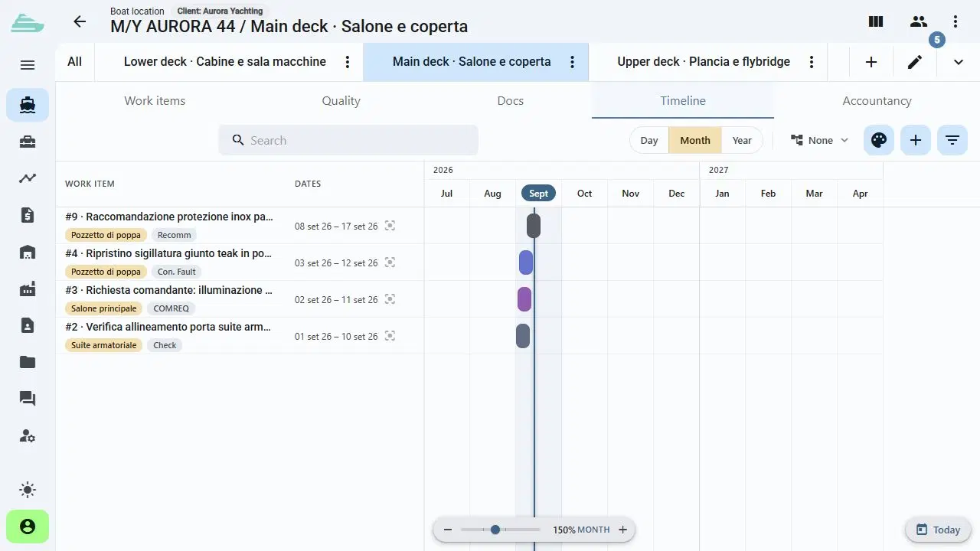Open work item #4 Ripristino sigillatura giunto teak
Screen dimensions: 980x551
(168, 253)
